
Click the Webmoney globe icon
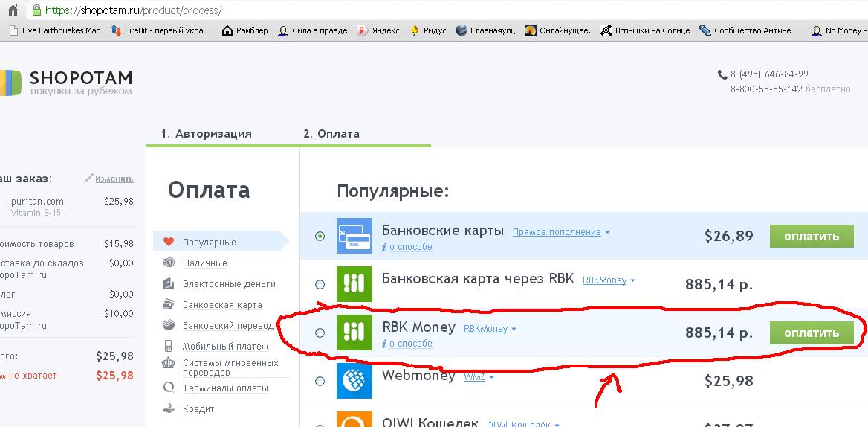(x=354, y=380)
